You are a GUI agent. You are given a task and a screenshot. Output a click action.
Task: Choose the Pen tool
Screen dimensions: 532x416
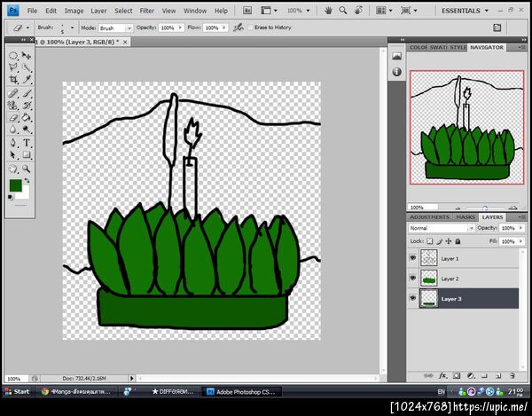(14, 142)
